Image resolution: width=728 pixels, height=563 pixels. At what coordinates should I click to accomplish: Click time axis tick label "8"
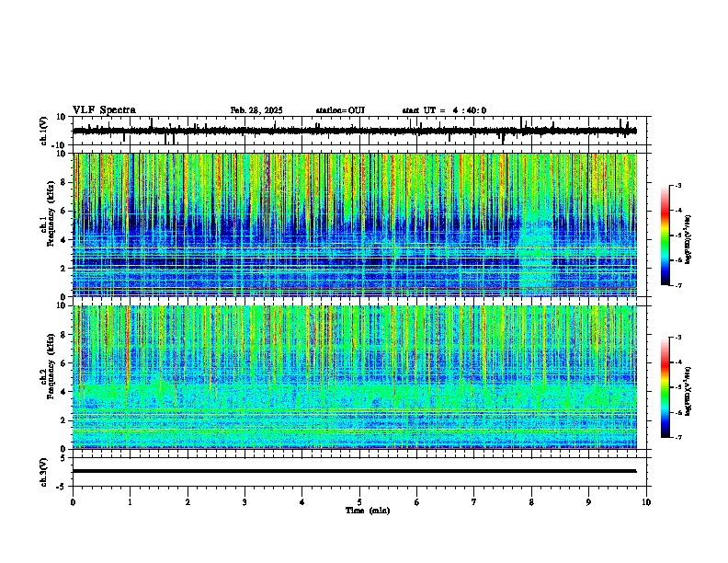pos(531,502)
